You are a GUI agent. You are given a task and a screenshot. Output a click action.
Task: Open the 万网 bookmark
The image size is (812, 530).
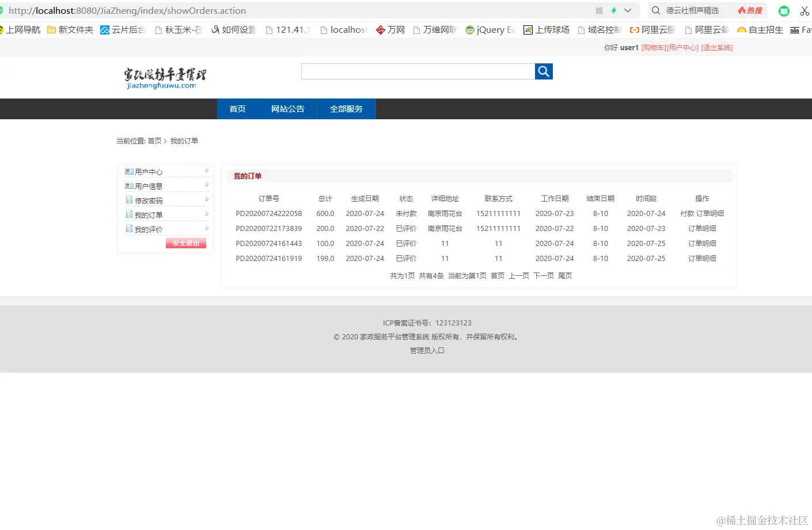[390, 30]
